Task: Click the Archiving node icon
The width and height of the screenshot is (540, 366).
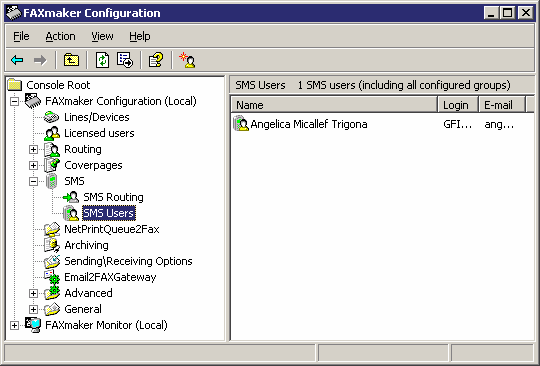Action: coord(52,245)
